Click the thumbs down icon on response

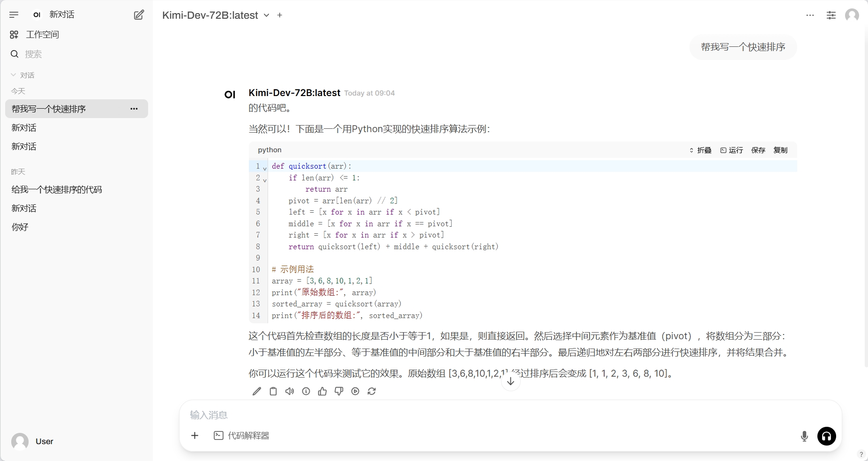(x=339, y=391)
